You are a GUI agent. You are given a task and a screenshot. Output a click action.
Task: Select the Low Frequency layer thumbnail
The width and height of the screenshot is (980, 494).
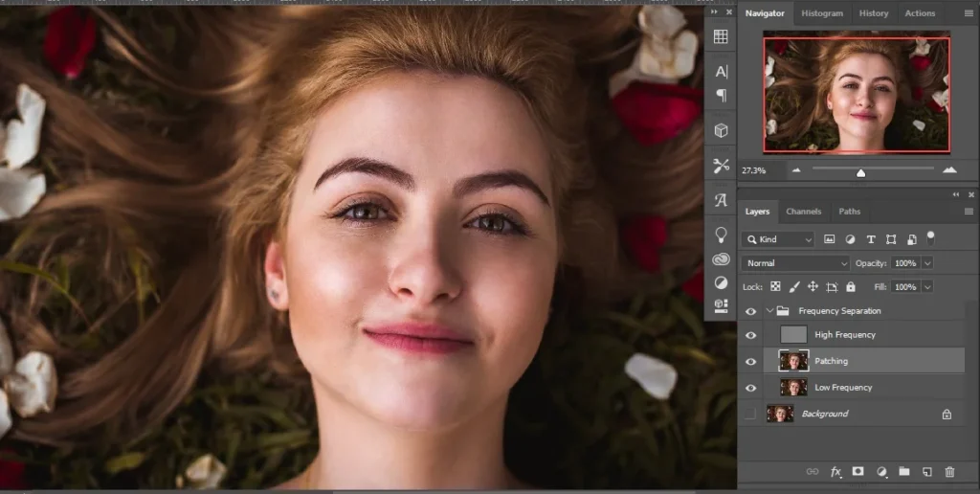(x=793, y=388)
